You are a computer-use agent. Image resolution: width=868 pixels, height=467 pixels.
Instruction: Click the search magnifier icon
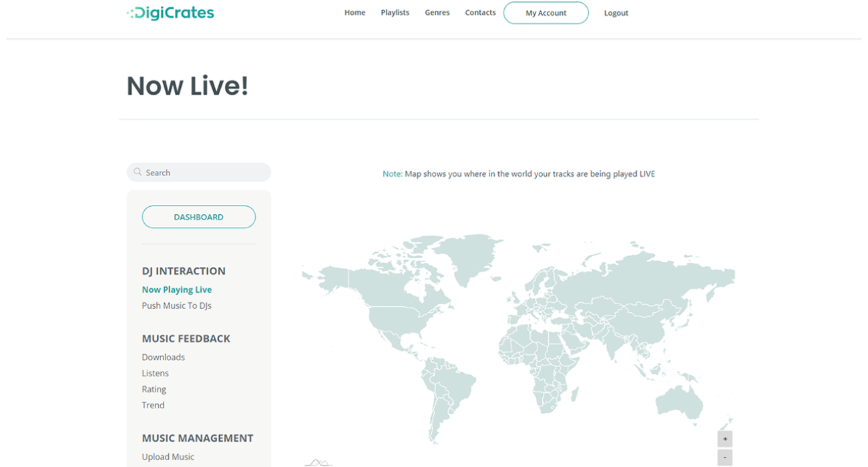click(x=138, y=172)
